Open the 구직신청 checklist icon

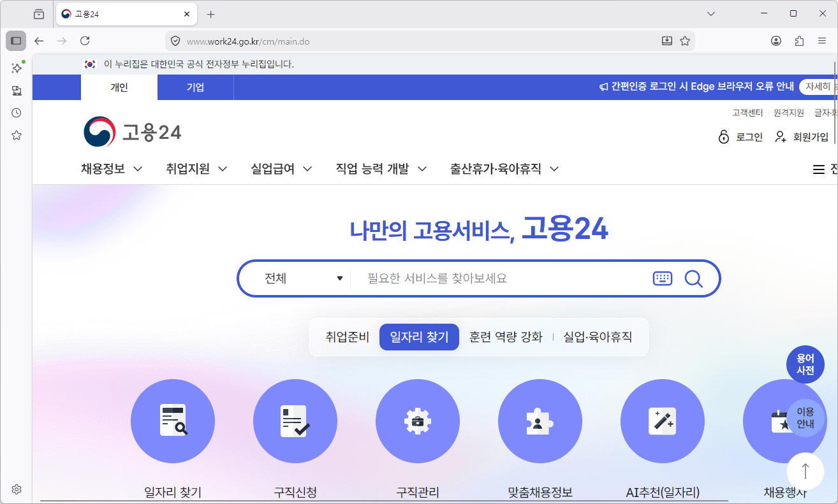(x=295, y=421)
